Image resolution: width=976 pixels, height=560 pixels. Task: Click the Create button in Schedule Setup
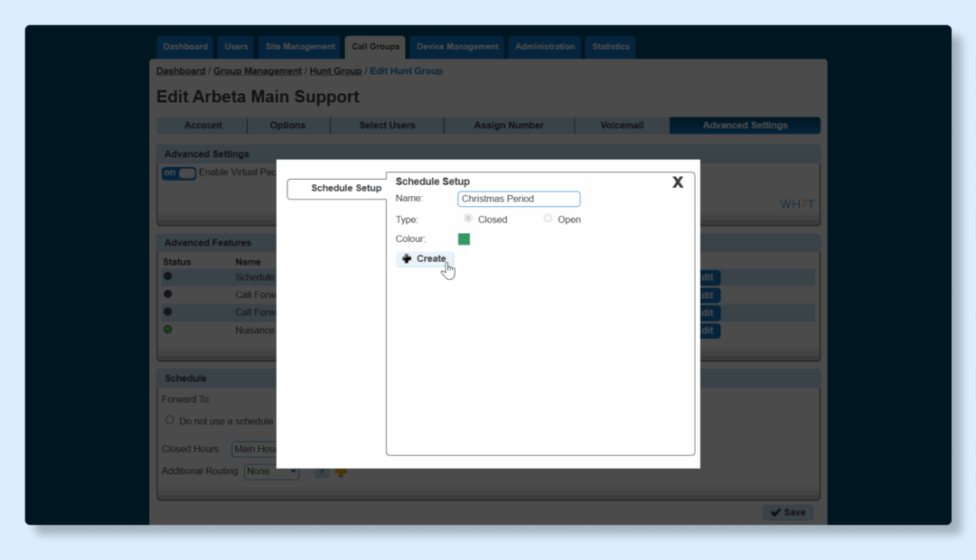pos(425,259)
